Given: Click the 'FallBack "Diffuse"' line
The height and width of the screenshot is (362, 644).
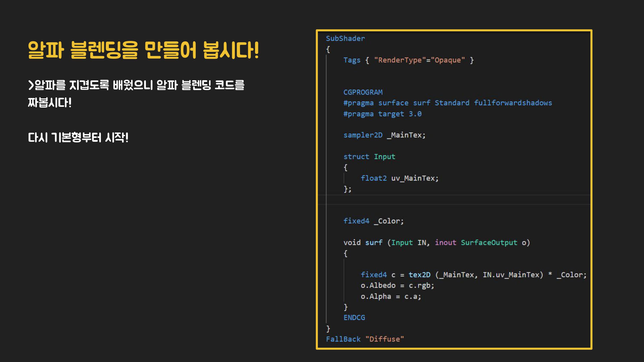Looking at the screenshot, I should [x=365, y=339].
